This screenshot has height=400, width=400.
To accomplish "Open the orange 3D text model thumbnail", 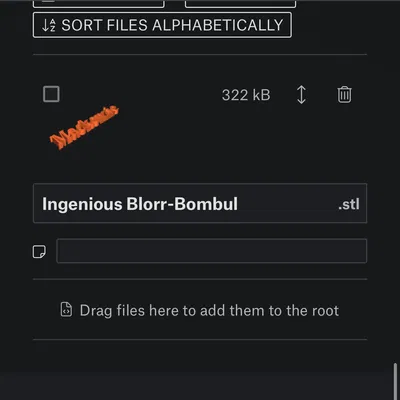I will pyautogui.click(x=84, y=127).
